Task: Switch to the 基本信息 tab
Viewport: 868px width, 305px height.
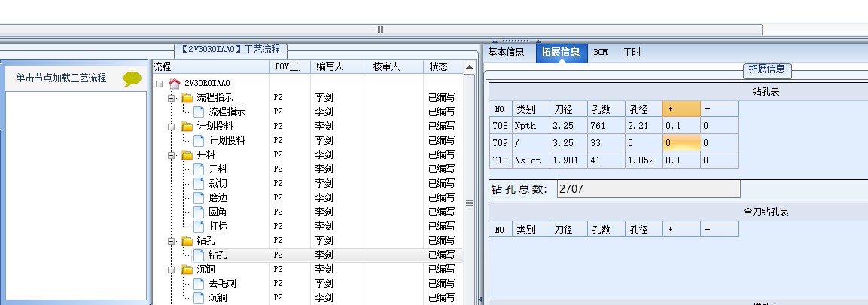Action: pos(506,53)
